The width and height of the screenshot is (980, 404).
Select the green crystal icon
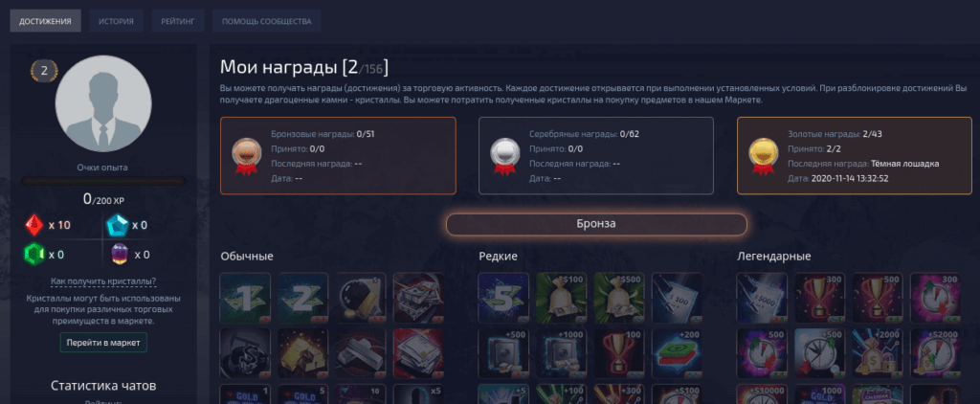(33, 255)
